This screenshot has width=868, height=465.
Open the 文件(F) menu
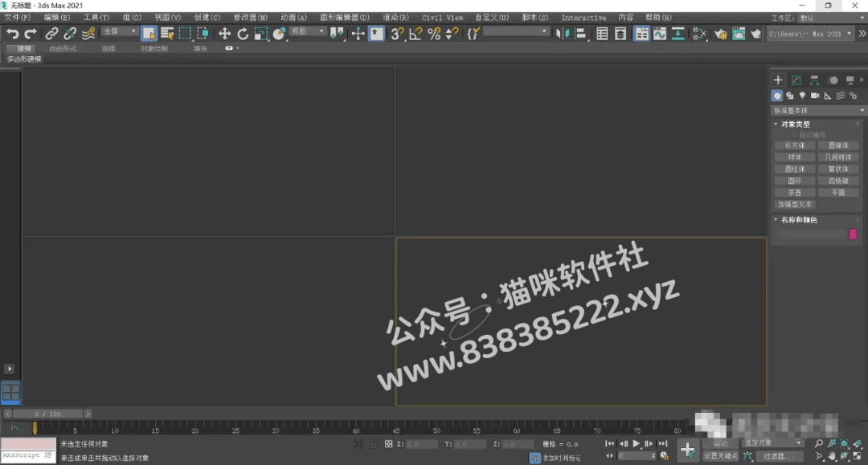pyautogui.click(x=18, y=18)
